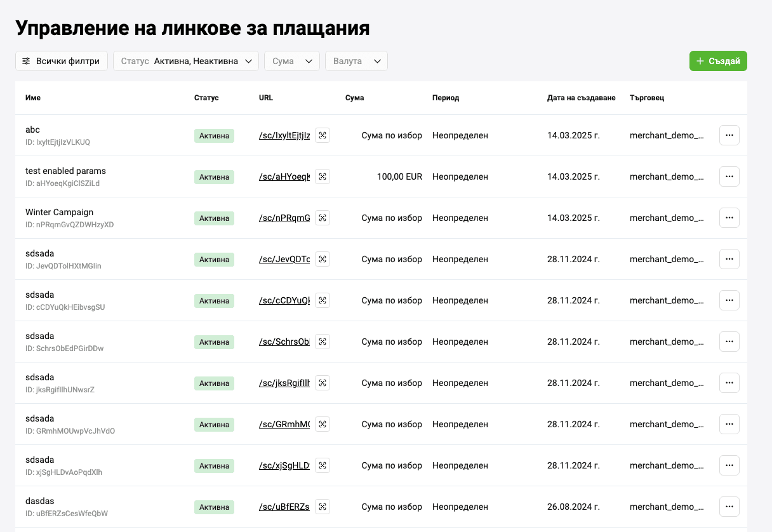Click Активна status badge in abc row
The height and width of the screenshot is (532, 772).
point(214,135)
